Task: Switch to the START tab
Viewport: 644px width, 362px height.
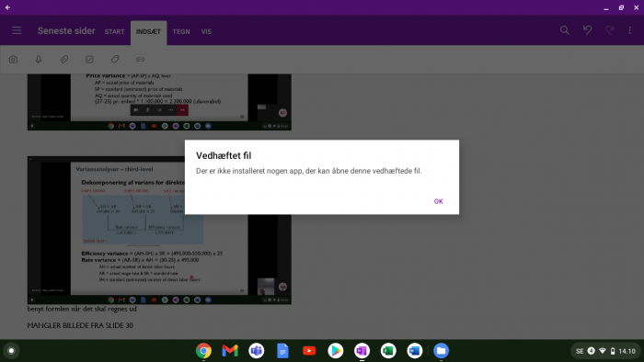Action: [x=114, y=31]
